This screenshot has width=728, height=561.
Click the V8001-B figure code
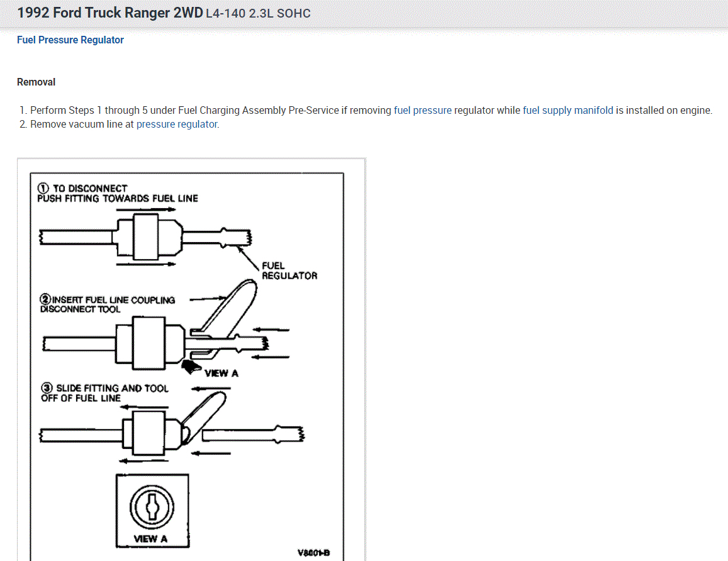tap(313, 553)
